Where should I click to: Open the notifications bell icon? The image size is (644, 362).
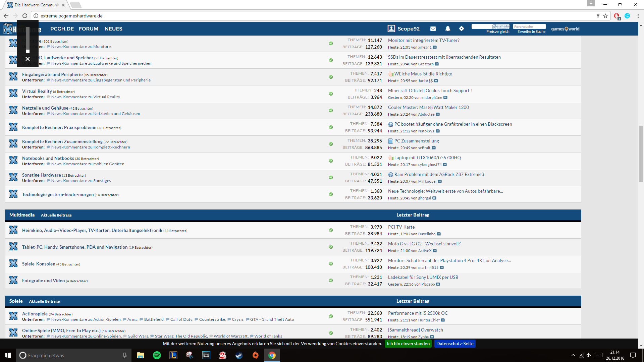[x=447, y=29]
